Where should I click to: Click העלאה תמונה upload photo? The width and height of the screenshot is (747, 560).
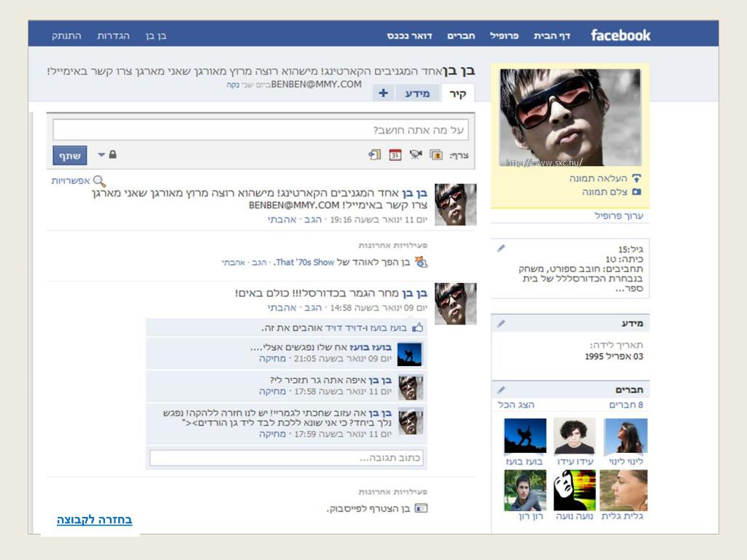click(x=598, y=179)
